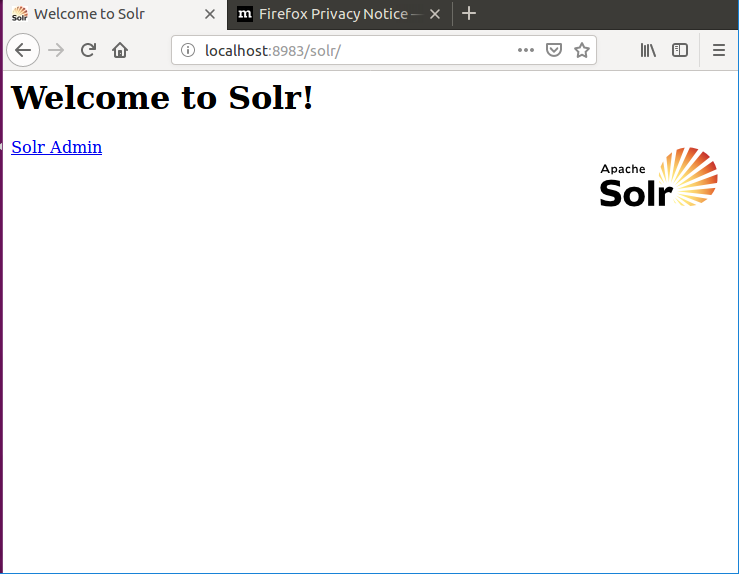Toggle the sidebars button
The image size is (739, 574).
coord(680,50)
